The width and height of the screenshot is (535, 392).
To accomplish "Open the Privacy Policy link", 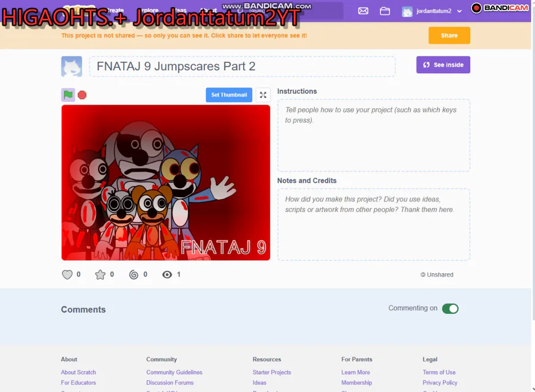I will tap(440, 382).
